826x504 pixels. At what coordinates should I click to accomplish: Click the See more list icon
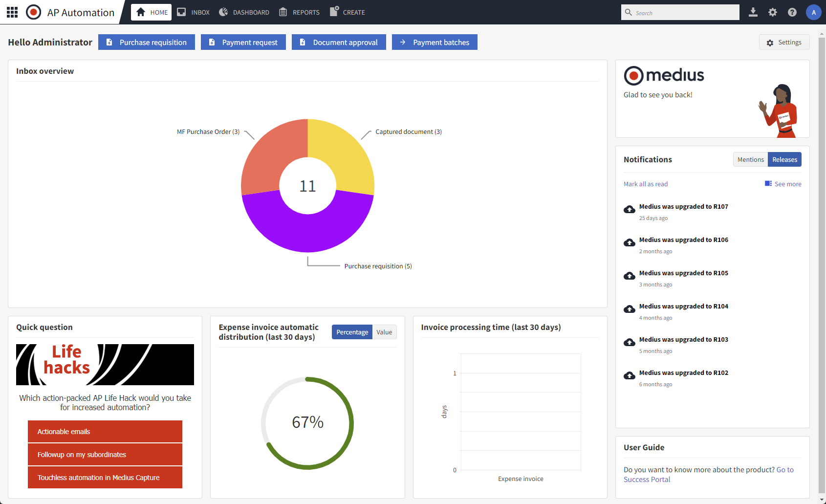(x=768, y=184)
